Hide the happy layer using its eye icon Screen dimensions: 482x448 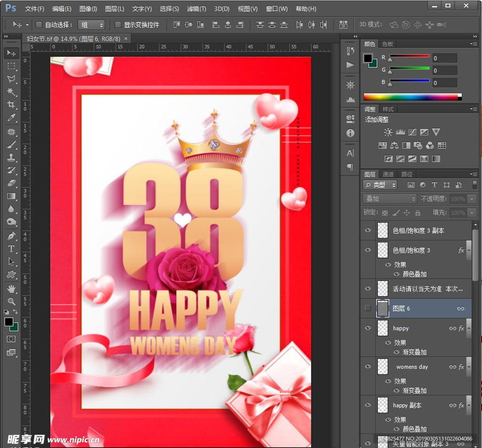[x=368, y=328]
